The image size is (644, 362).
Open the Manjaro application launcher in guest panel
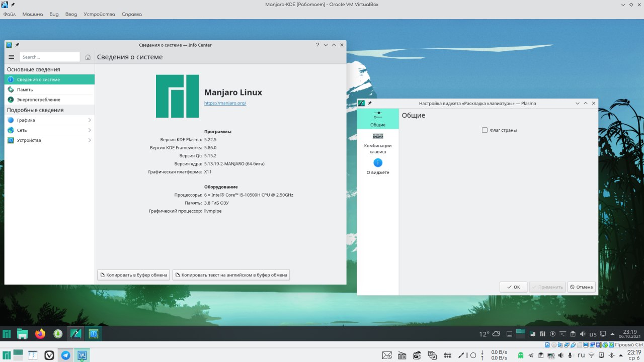[x=7, y=334]
